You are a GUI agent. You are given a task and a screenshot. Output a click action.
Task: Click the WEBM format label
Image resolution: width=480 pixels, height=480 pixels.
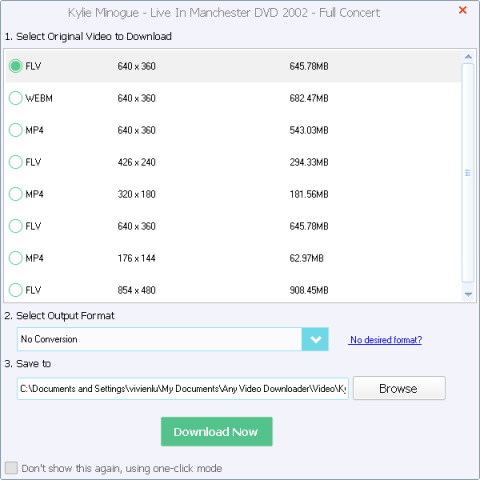[39, 98]
